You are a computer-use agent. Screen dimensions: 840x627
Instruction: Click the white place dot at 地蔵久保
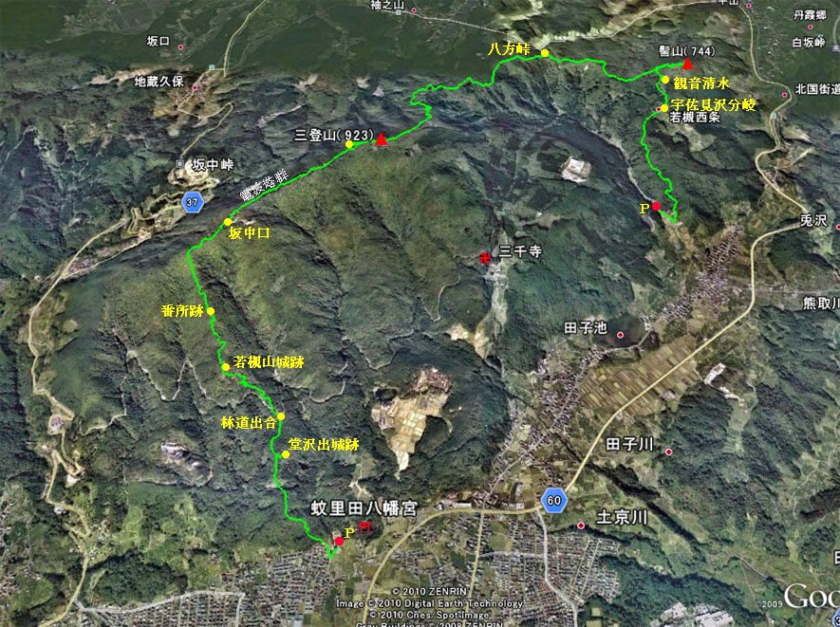(x=196, y=89)
